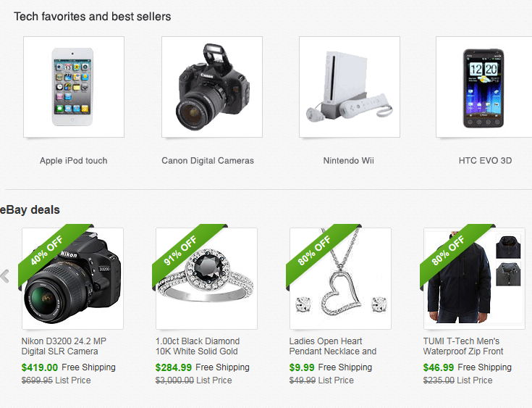Click the 91% OFF ribbon badge
Image resolution: width=532 pixels, height=408 pixels.
(x=180, y=250)
